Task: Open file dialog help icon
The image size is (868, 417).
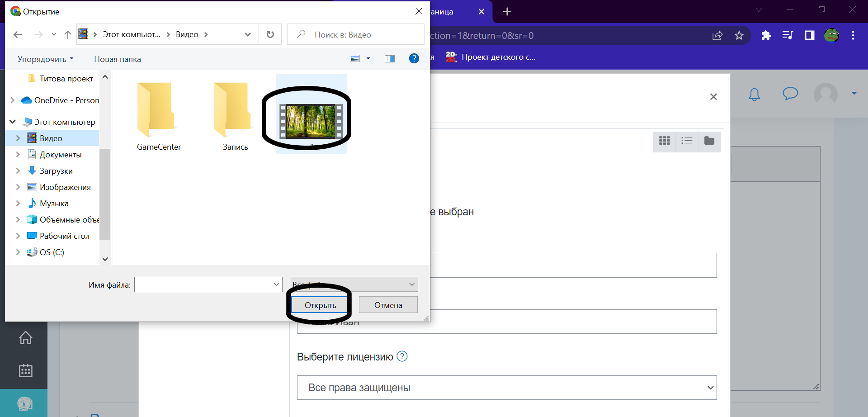Action: pos(414,58)
